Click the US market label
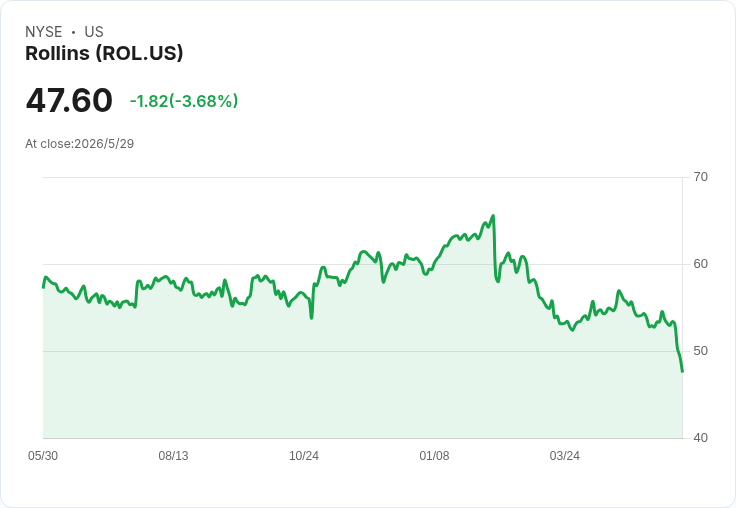 coord(94,32)
